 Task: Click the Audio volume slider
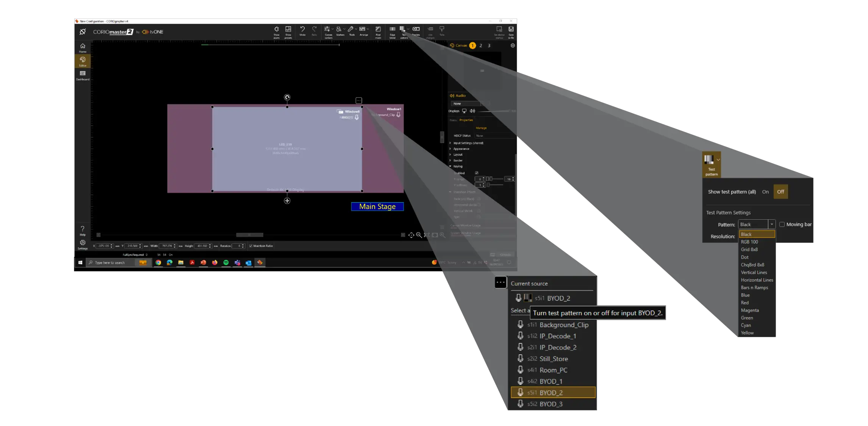click(x=494, y=111)
